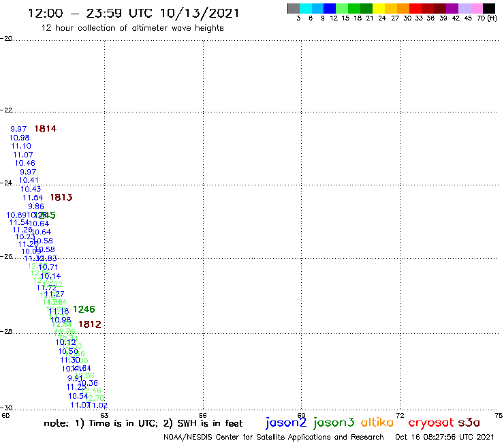
Task: Select the yellow 24 ft legend swatch
Action: 379,8
